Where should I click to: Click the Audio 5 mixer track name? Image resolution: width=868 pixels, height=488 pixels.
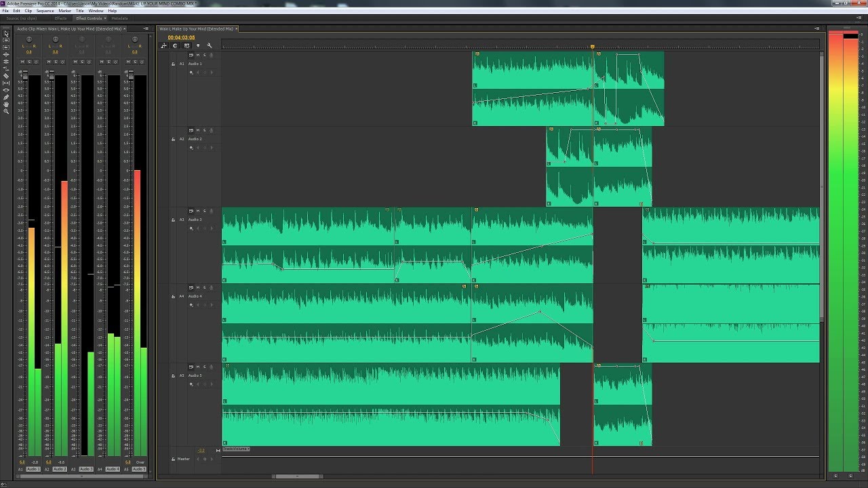pyautogui.click(x=139, y=469)
